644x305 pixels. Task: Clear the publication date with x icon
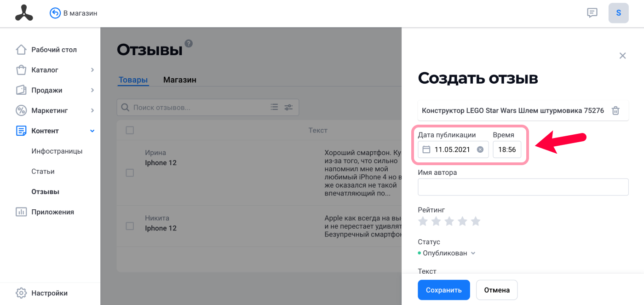(480, 150)
